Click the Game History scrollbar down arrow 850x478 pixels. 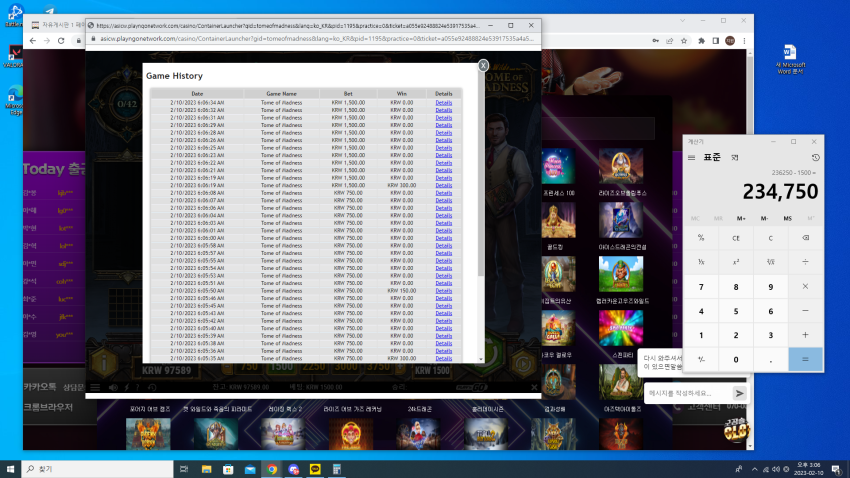[480, 359]
